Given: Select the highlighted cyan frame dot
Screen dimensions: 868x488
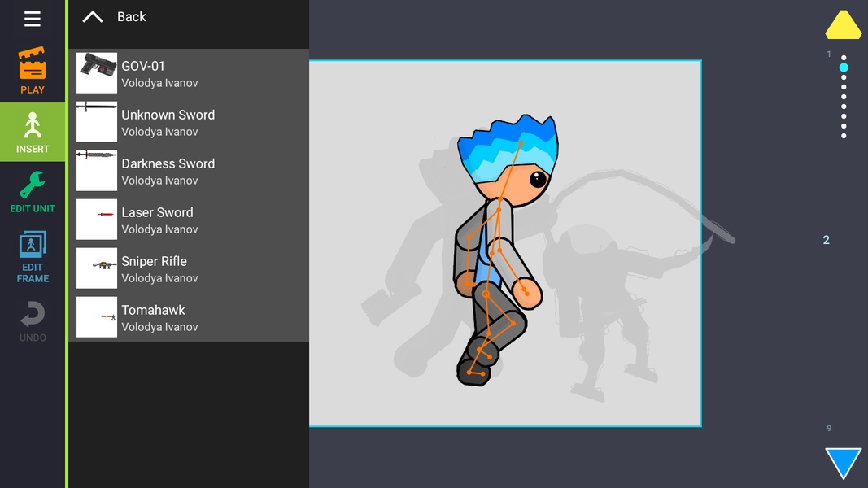Looking at the screenshot, I should [844, 68].
